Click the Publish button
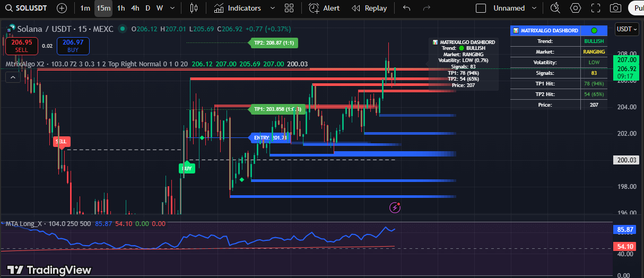The width and height of the screenshot is (644, 278). [x=636, y=8]
